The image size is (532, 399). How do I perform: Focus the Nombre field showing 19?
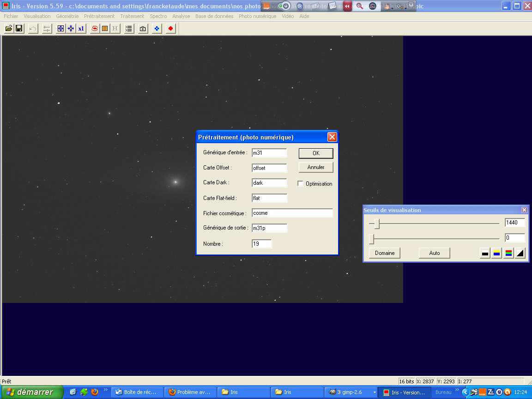click(261, 244)
